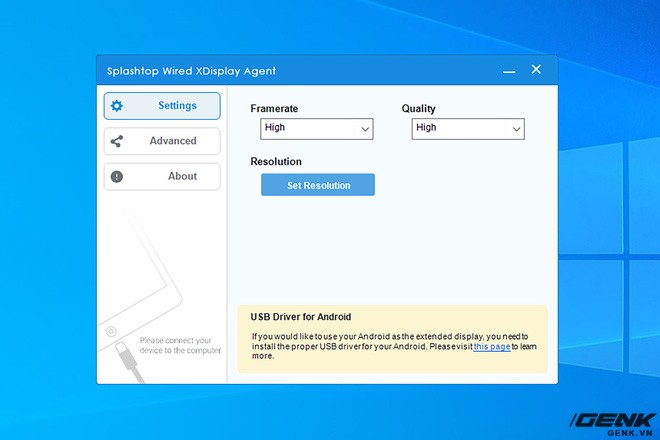Click the share icon beside Advanced

tap(117, 141)
